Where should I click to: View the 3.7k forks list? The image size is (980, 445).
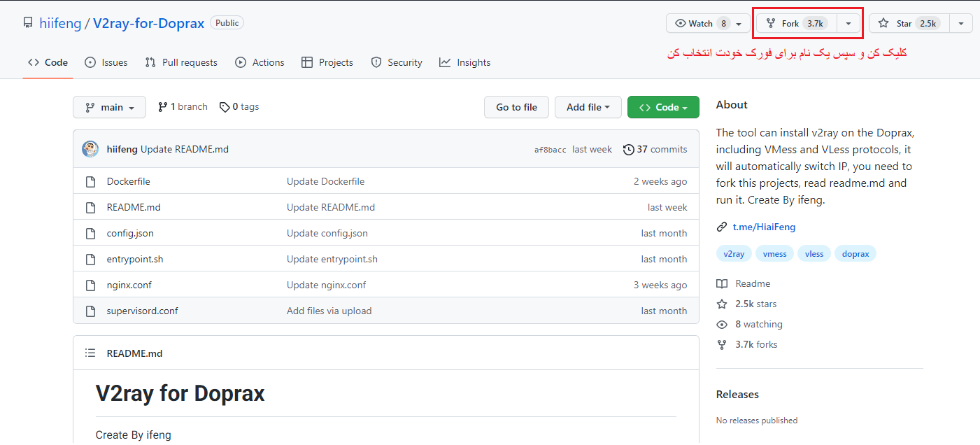[x=747, y=344]
